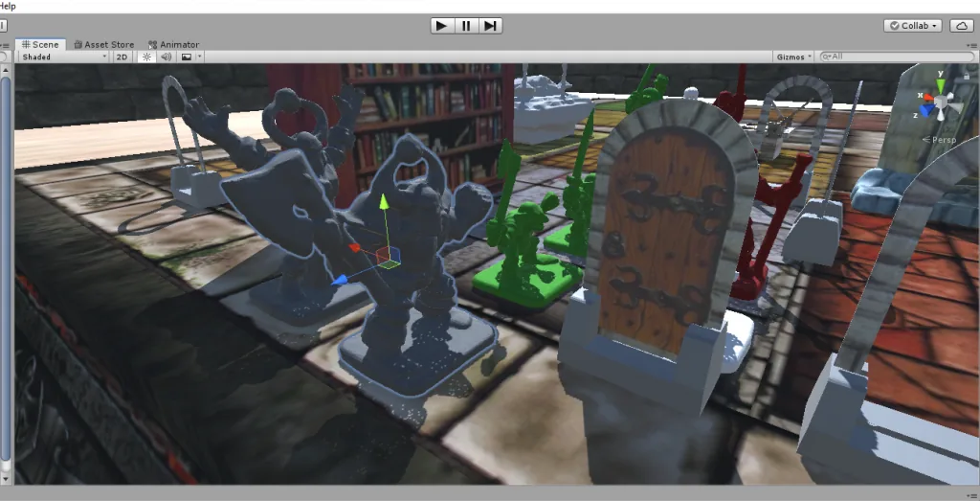Click the move gizmo center cube
Screen dimensions: 980x501
[x=388, y=257]
